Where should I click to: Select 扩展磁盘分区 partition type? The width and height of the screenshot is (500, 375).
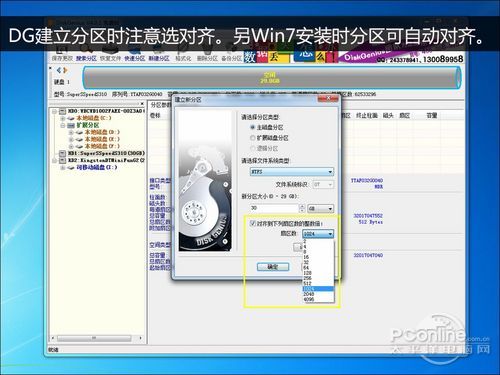252,138
